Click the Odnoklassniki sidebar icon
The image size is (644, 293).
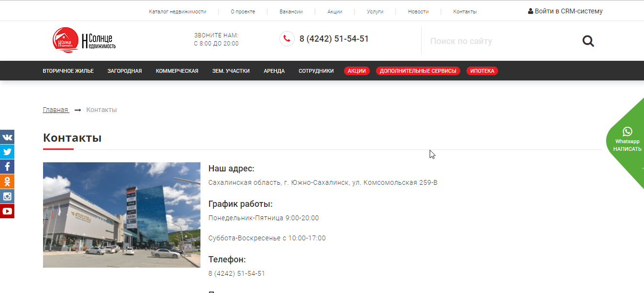[x=7, y=181]
